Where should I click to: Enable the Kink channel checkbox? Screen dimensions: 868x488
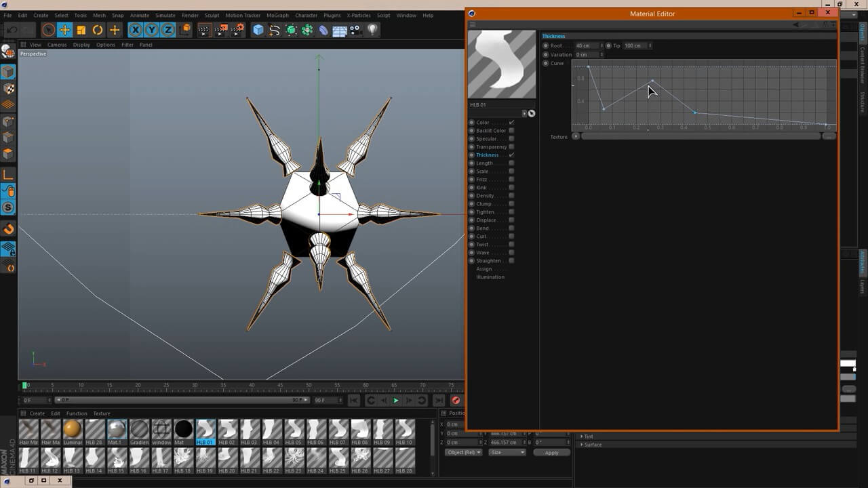(x=511, y=188)
